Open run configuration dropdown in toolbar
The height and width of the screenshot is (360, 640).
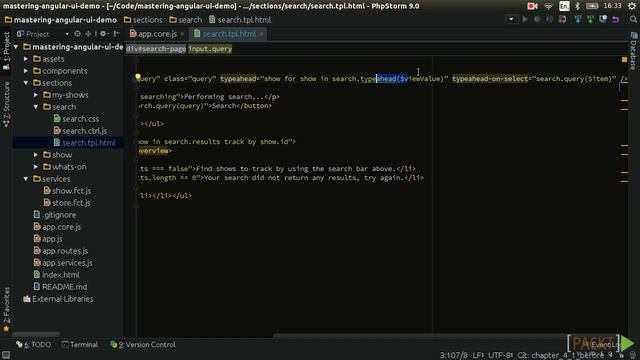click(x=511, y=19)
